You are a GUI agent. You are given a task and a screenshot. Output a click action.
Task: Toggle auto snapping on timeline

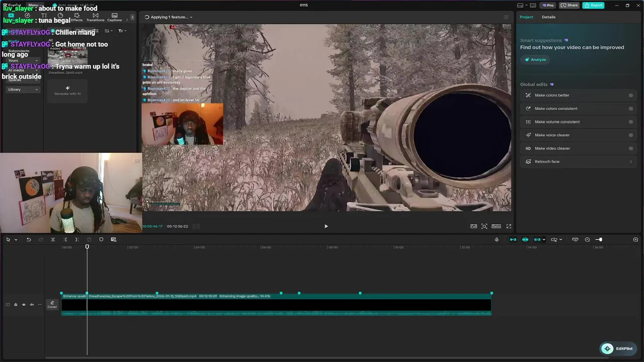pos(525,239)
